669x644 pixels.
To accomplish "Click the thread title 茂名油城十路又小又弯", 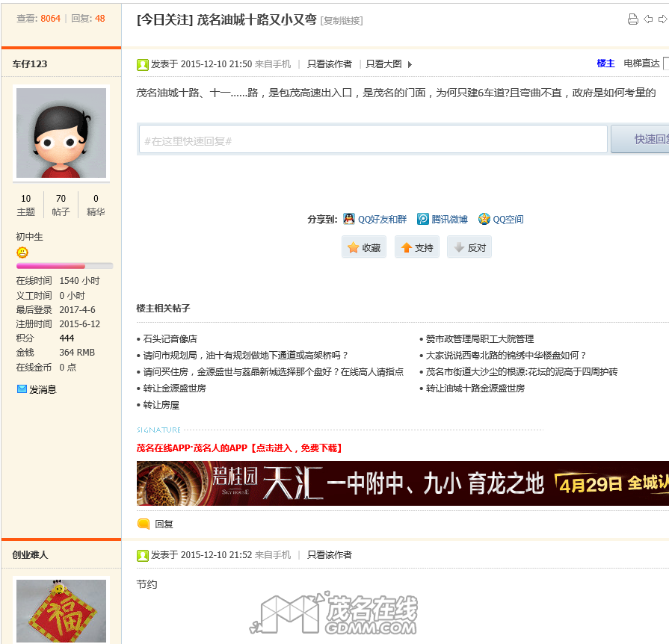I will pyautogui.click(x=256, y=19).
